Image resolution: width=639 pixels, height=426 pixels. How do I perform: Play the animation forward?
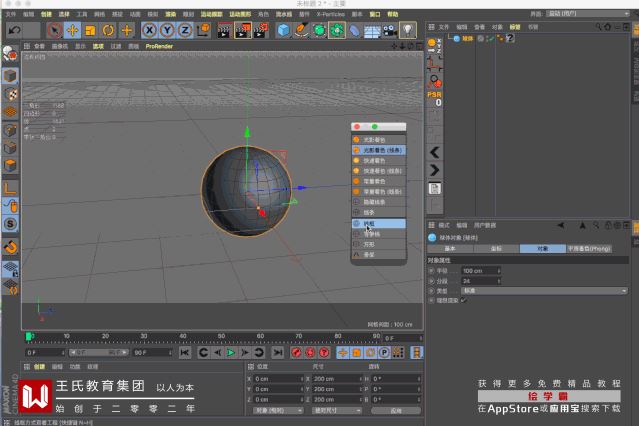[x=231, y=353]
